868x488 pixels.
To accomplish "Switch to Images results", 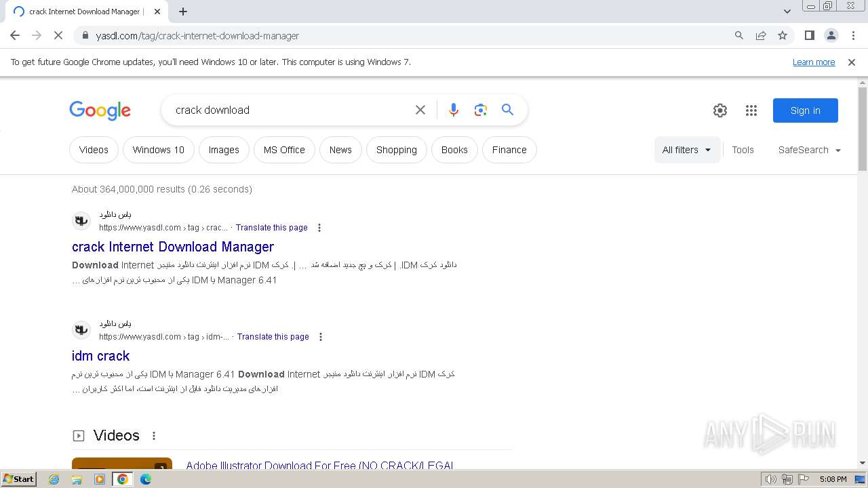I will (x=224, y=150).
